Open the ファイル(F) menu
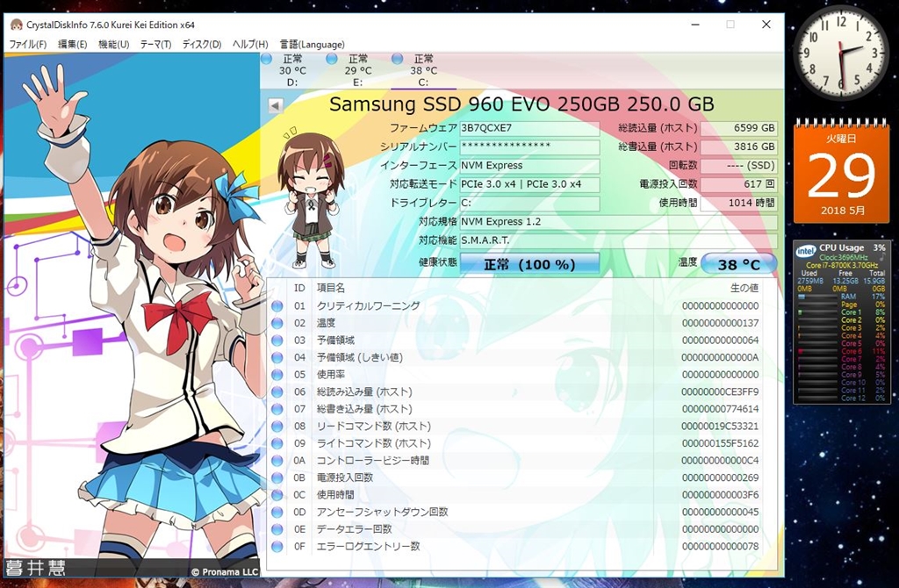Image resolution: width=899 pixels, height=588 pixels. click(x=27, y=44)
